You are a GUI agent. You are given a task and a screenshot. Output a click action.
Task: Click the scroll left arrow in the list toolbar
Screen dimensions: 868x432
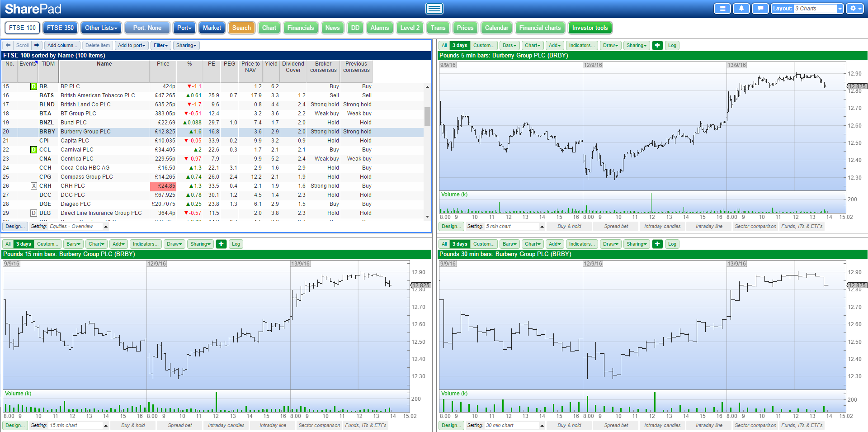click(x=8, y=45)
